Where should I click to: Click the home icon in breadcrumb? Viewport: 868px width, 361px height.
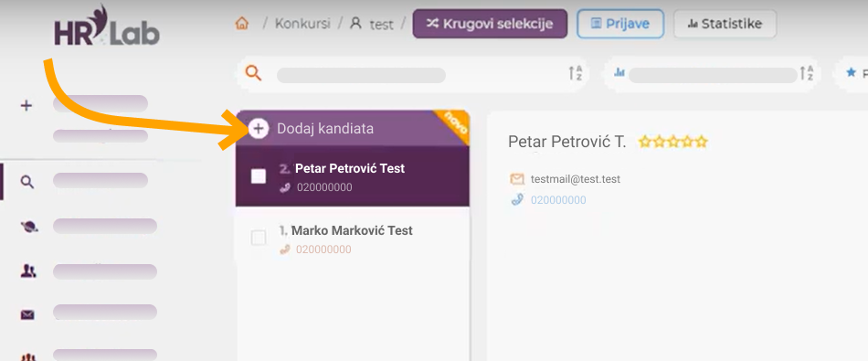click(x=241, y=23)
